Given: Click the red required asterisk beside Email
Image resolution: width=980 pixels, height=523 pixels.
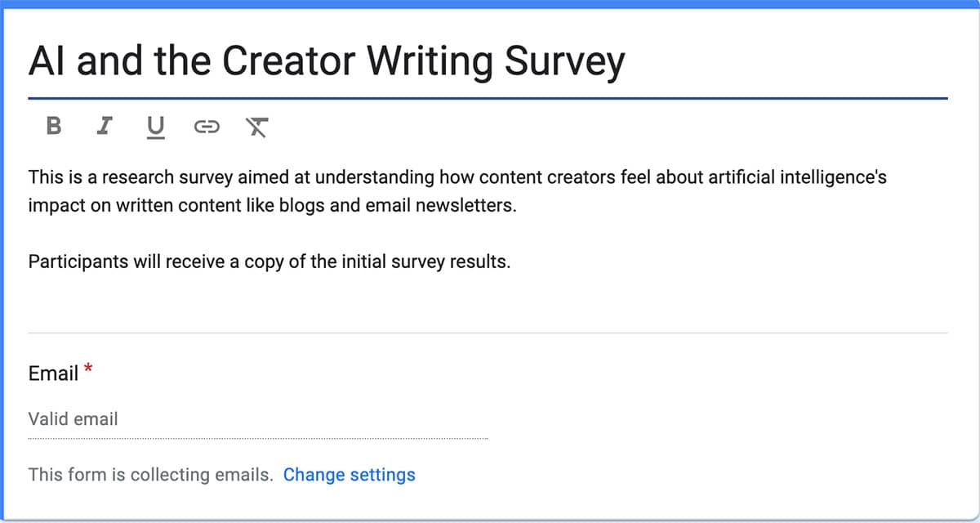Looking at the screenshot, I should [88, 370].
